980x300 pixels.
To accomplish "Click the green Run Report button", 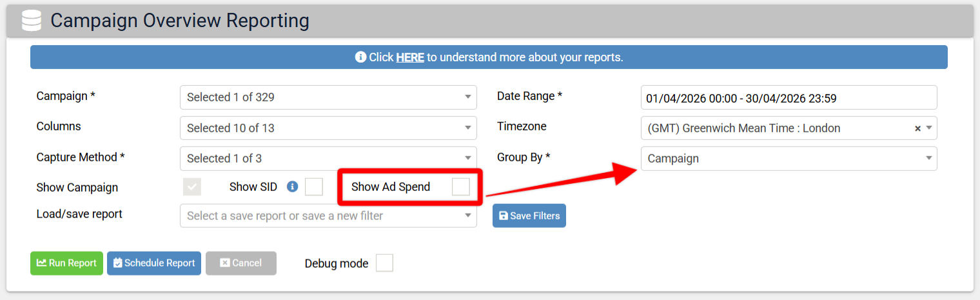I will click(x=66, y=263).
